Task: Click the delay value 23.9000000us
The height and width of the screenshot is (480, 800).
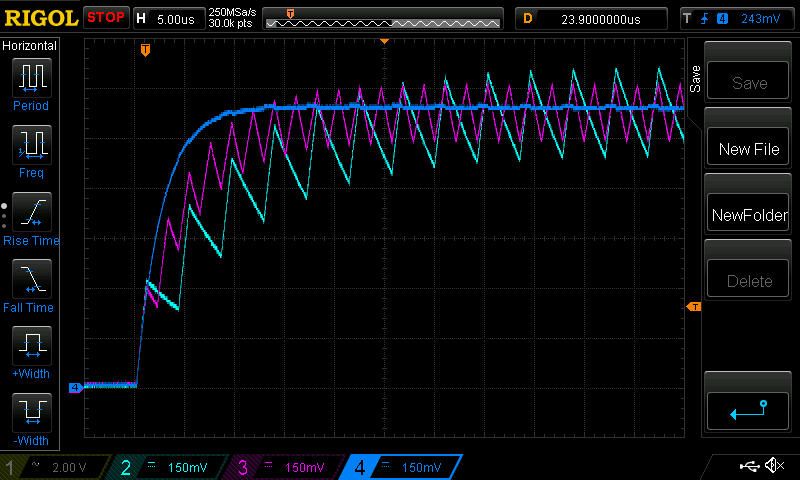Action: tap(601, 19)
